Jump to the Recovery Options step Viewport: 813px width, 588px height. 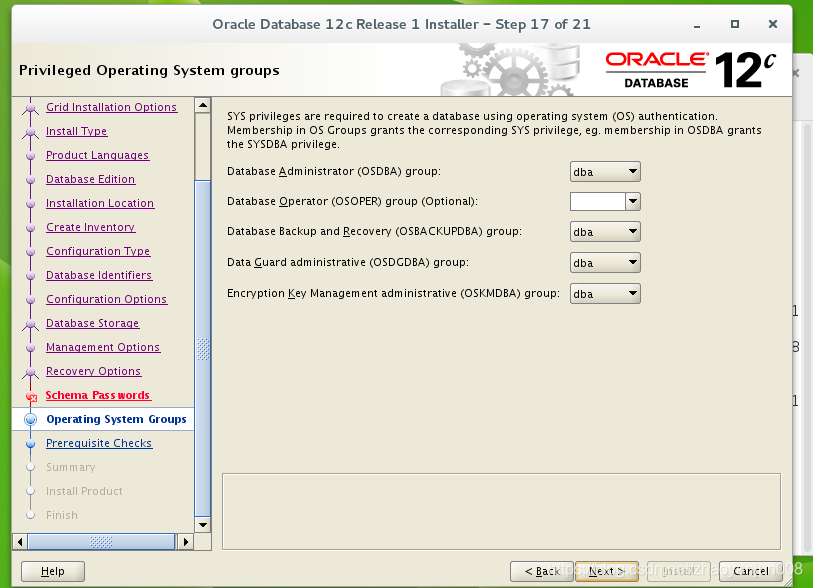[93, 371]
